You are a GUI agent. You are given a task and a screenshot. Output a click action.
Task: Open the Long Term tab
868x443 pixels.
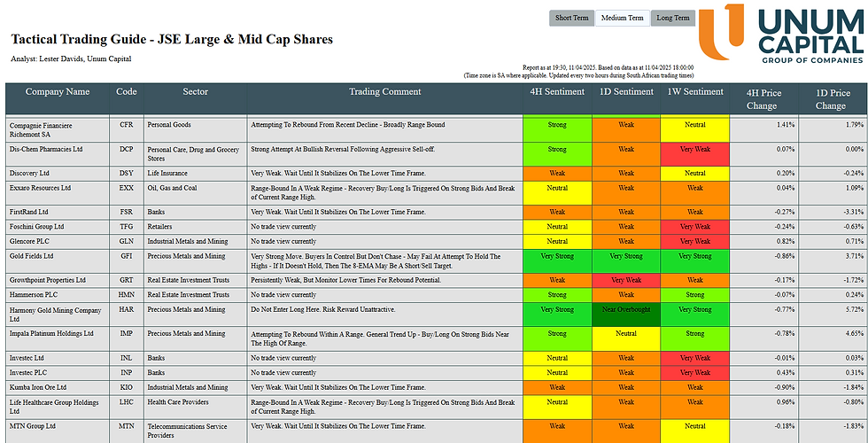click(x=673, y=18)
